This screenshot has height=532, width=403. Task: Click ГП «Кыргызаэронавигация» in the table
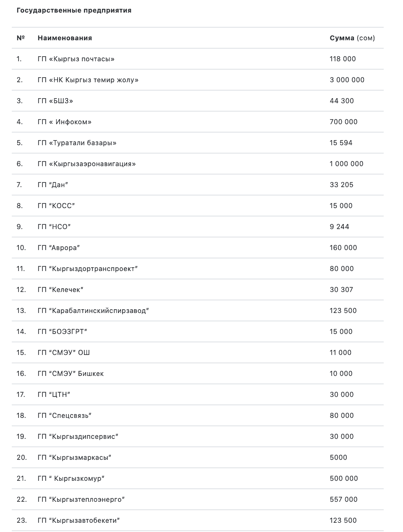click(x=86, y=164)
